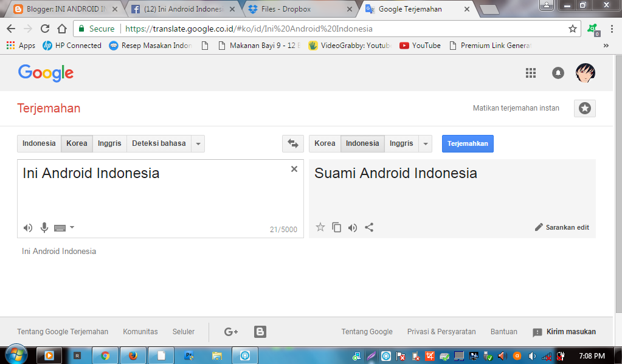Click the green extension icon in toolbar
This screenshot has height=364, width=622.
[x=593, y=29]
